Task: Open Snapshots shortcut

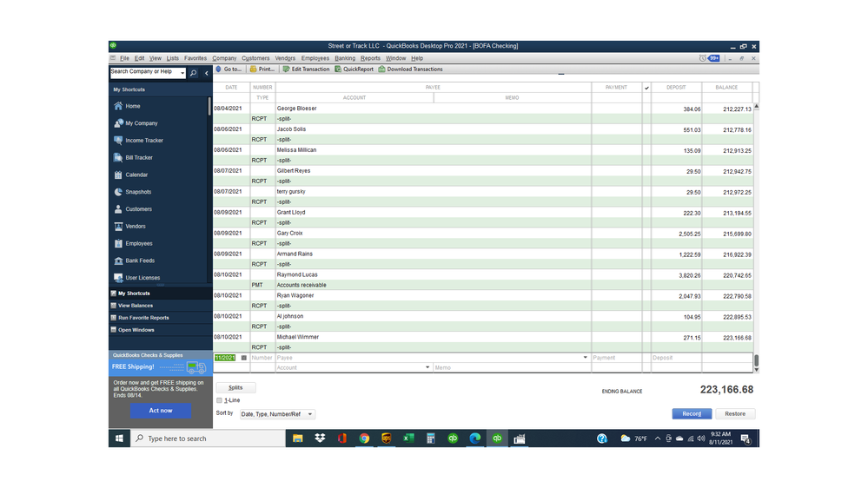Action: [132, 191]
